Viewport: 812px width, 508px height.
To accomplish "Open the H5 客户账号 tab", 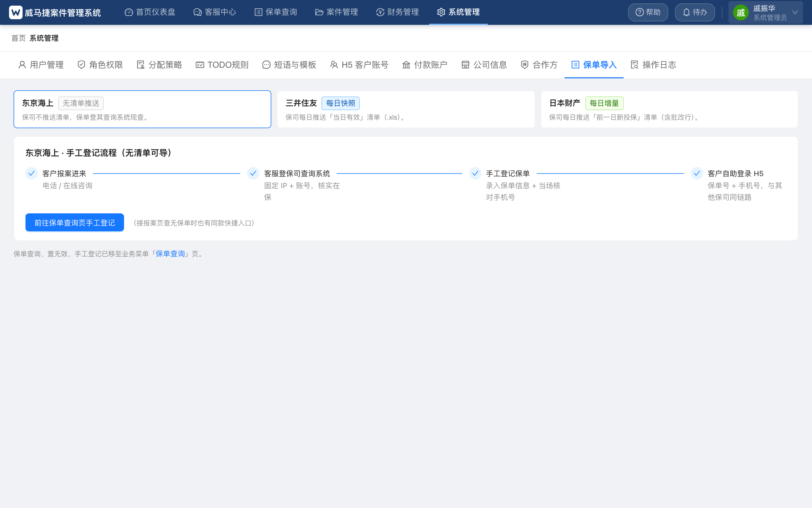I will coord(359,65).
